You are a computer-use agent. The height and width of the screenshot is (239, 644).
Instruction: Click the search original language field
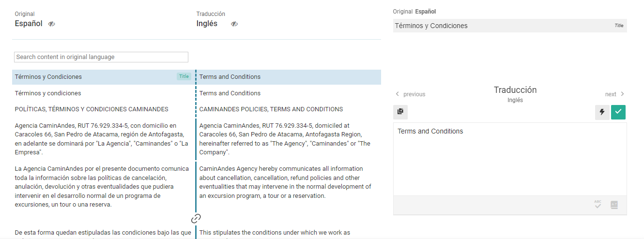pos(101,57)
